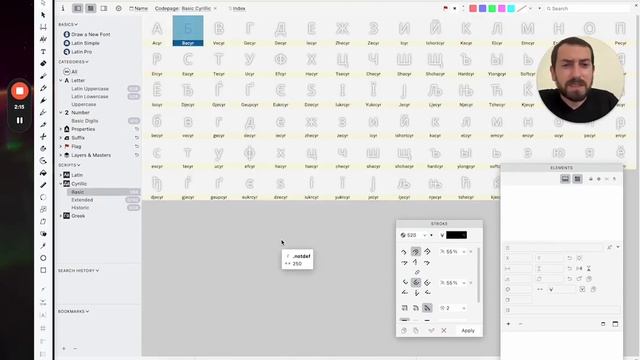The image size is (640, 360).
Task: Select the Efcyr uppercase glyph cell
Action: 280,62
